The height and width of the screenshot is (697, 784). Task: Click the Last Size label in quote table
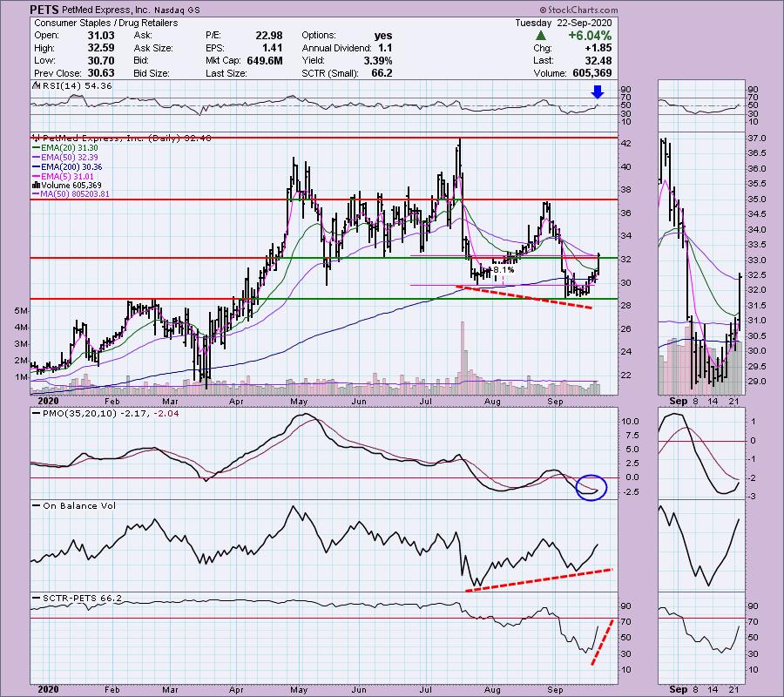226,73
